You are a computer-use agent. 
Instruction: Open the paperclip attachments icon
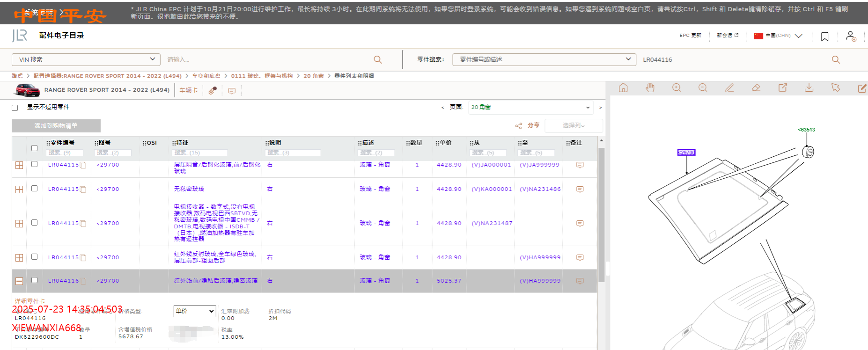pos(213,90)
